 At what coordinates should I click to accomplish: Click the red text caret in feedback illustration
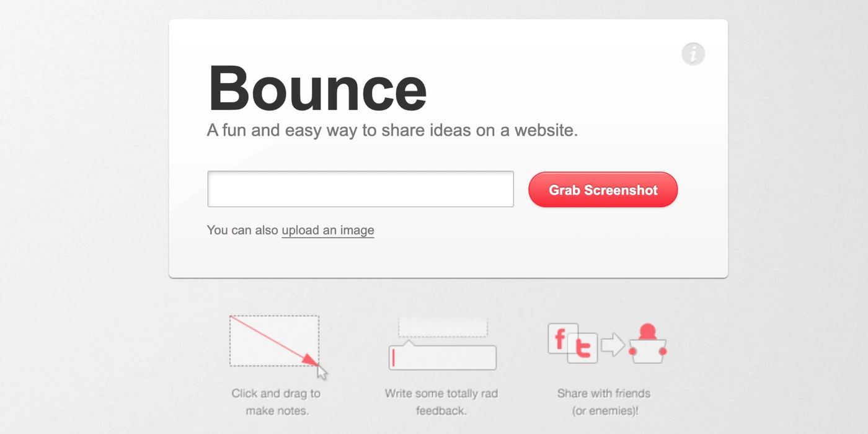click(x=393, y=358)
